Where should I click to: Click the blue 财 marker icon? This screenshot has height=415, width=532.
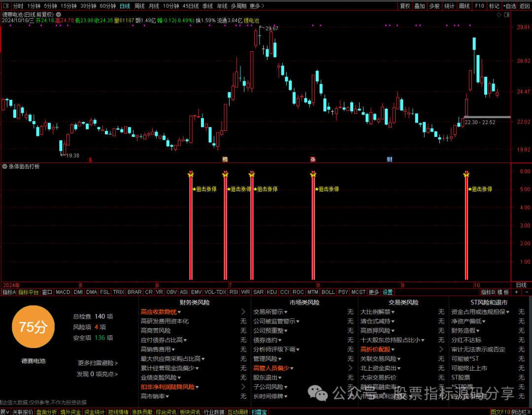pos(390,160)
